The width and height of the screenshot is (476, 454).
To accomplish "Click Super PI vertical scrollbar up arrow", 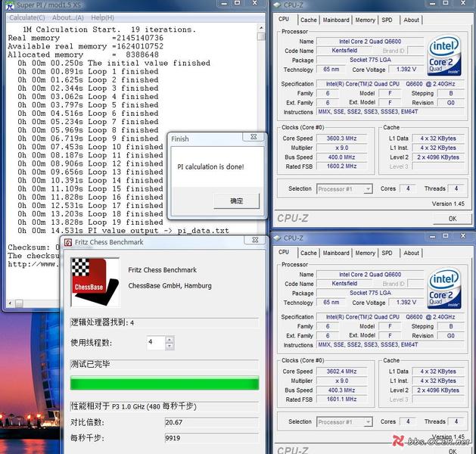I will 261,28.
